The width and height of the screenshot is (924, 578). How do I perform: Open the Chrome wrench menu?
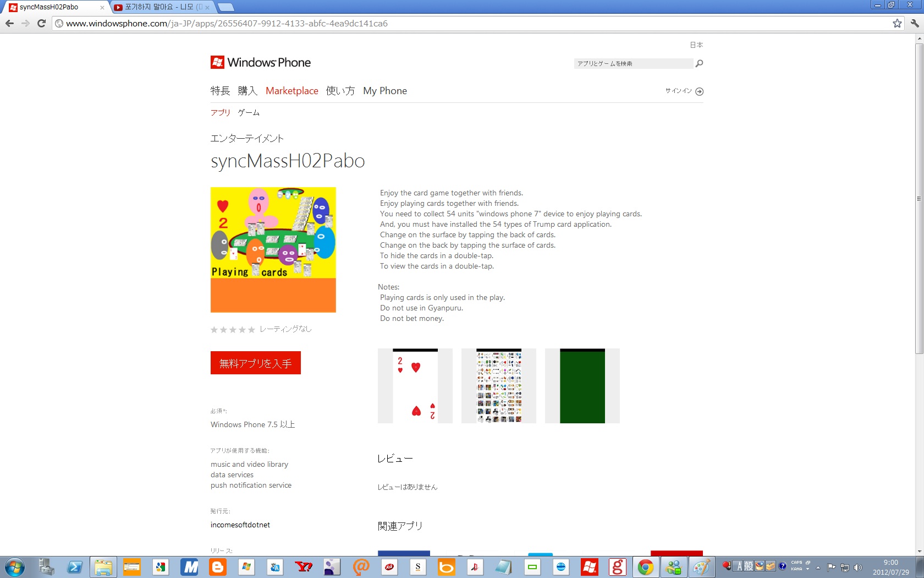(914, 23)
